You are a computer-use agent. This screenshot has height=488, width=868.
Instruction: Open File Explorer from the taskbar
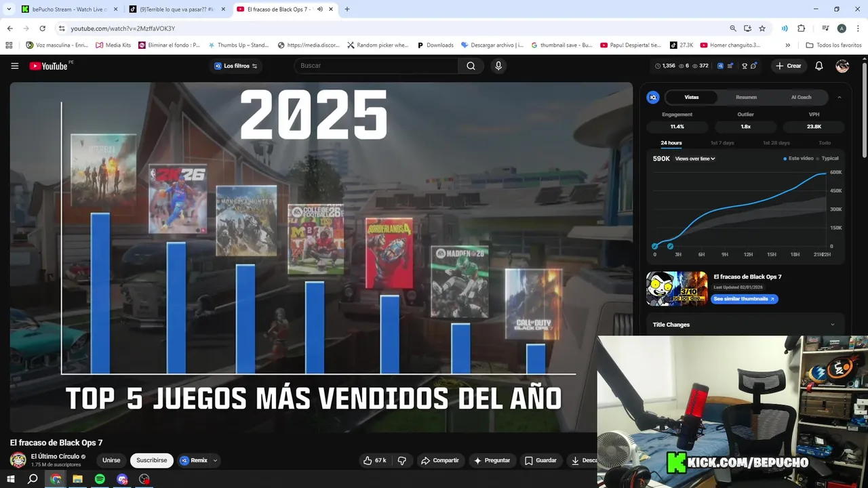click(x=77, y=479)
